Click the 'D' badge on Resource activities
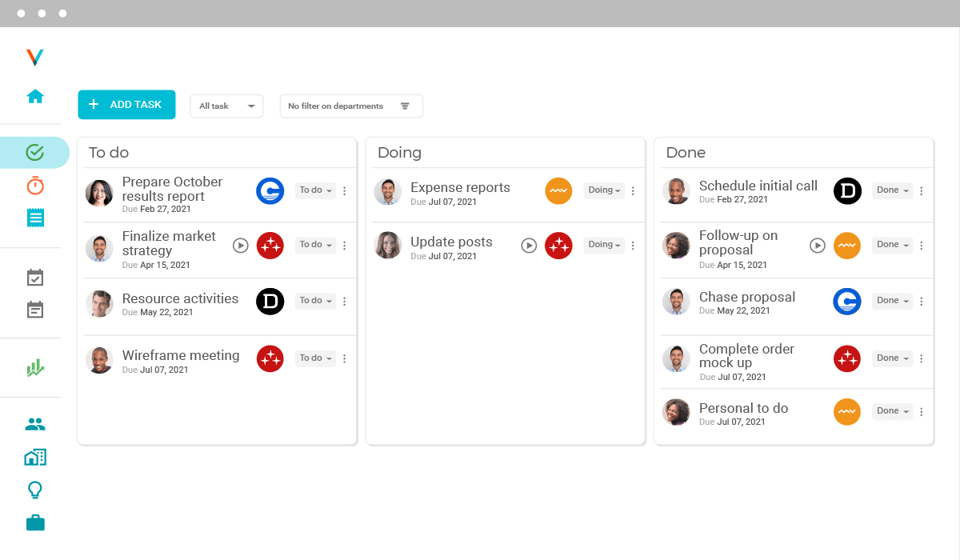The image size is (960, 560). 270,302
